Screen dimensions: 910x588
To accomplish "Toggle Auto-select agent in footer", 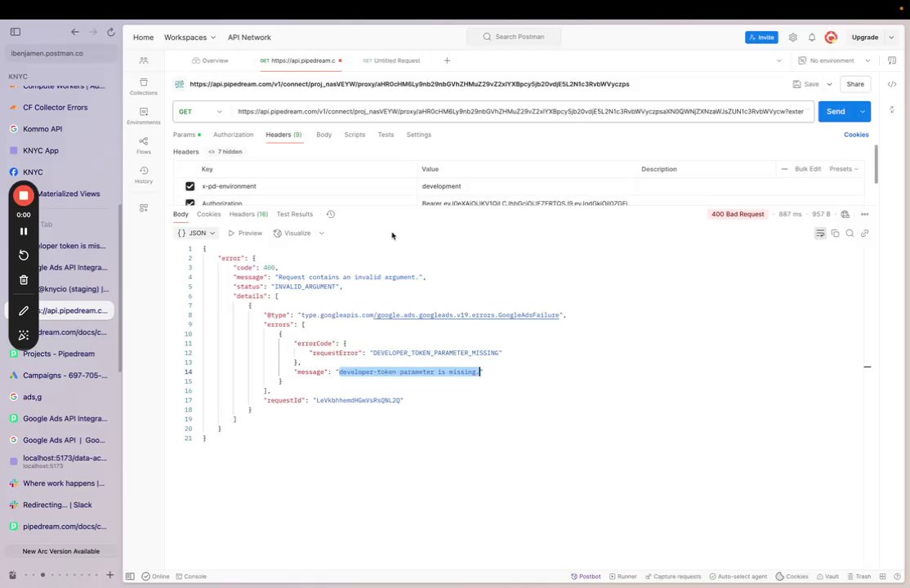I will (738, 577).
